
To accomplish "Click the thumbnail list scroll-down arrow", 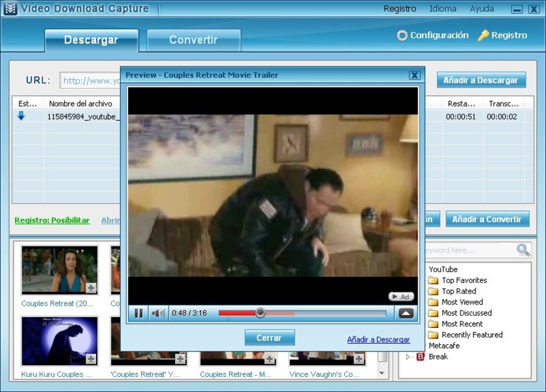I will coord(382,373).
